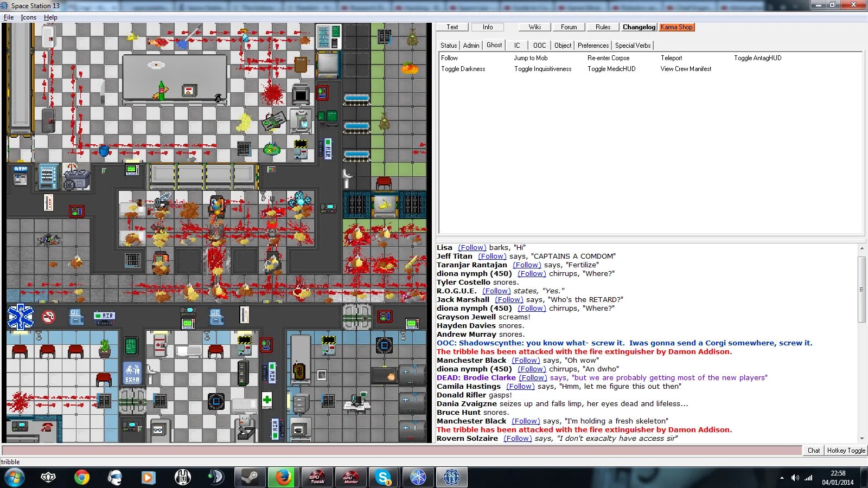The image size is (868, 488).
Task: Open the Wiki link button
Action: 535,27
